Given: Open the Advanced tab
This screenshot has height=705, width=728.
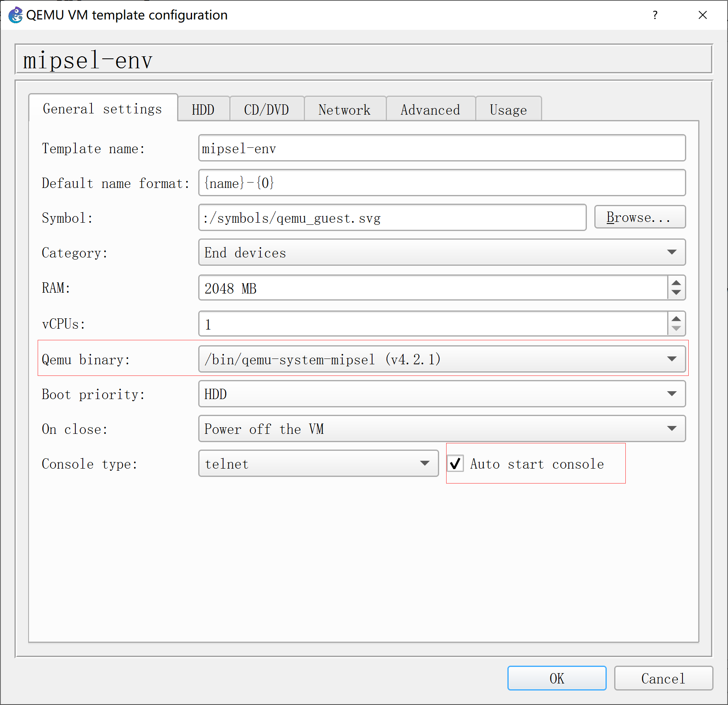Looking at the screenshot, I should tap(430, 109).
